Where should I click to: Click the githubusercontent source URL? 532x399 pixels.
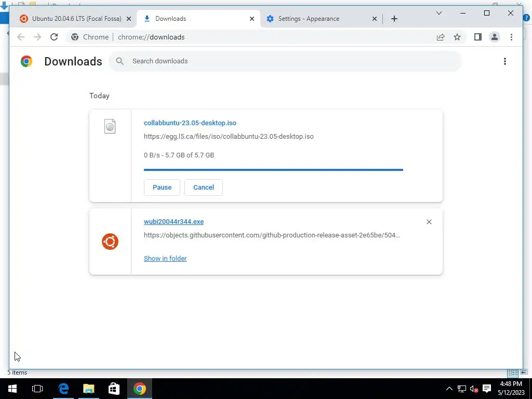[272, 235]
